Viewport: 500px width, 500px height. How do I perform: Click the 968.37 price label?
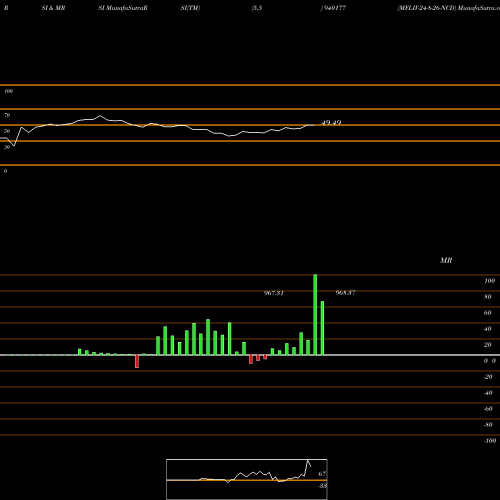coord(346,293)
